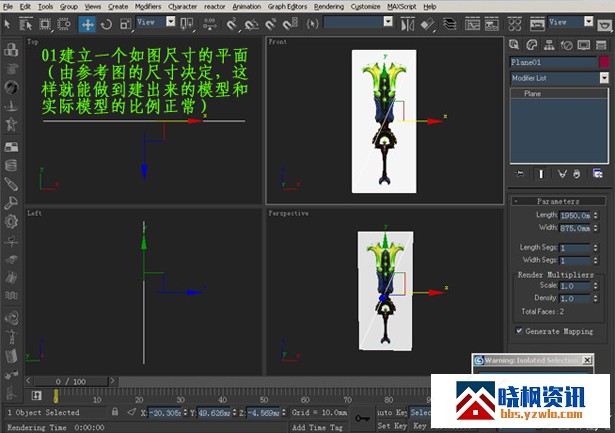
Task: Switch to Display command panel tab
Action: pos(584,45)
